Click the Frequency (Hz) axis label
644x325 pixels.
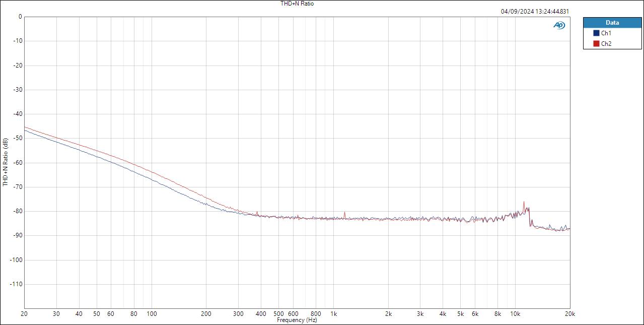(296, 320)
